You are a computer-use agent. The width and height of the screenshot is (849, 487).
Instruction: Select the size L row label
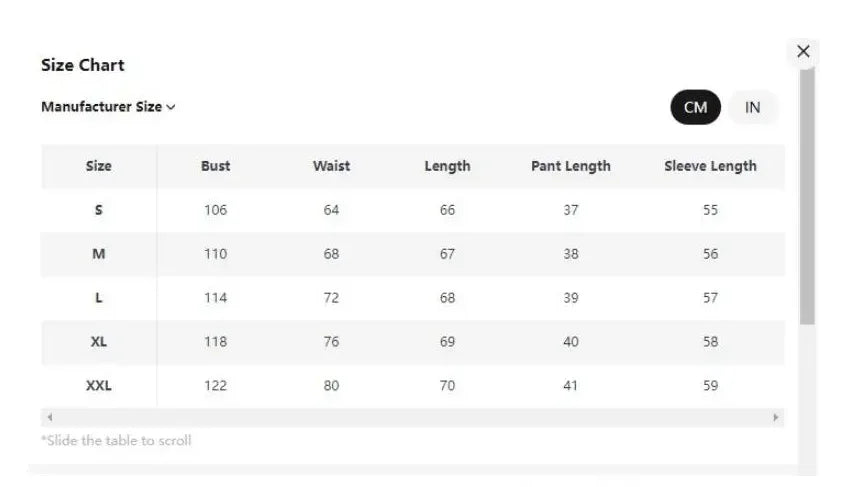[98, 298]
